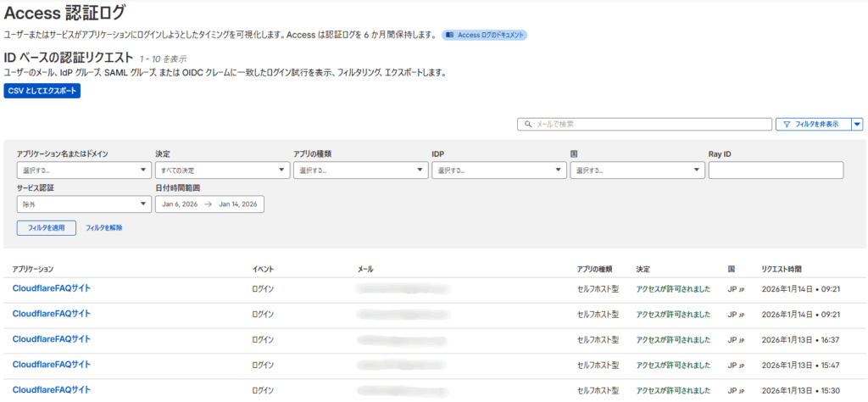The height and width of the screenshot is (402, 868).
Task: Open アプリケーション名またはドメイン dropdown
Action: 84,170
